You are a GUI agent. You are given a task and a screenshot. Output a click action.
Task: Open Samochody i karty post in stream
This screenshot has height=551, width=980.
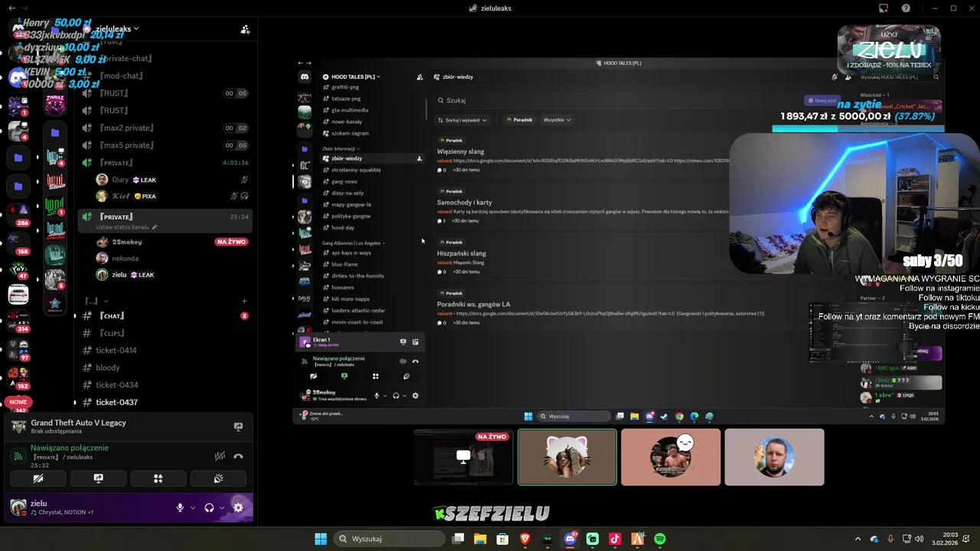(x=465, y=202)
